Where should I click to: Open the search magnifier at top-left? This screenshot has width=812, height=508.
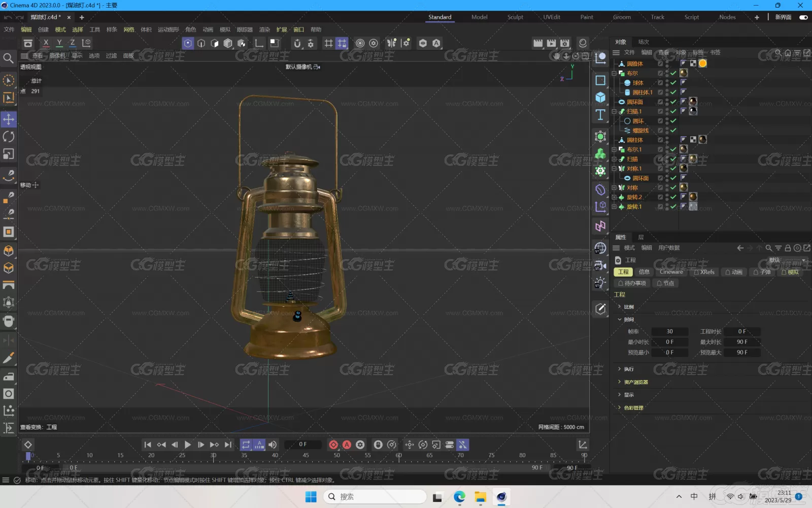8,58
